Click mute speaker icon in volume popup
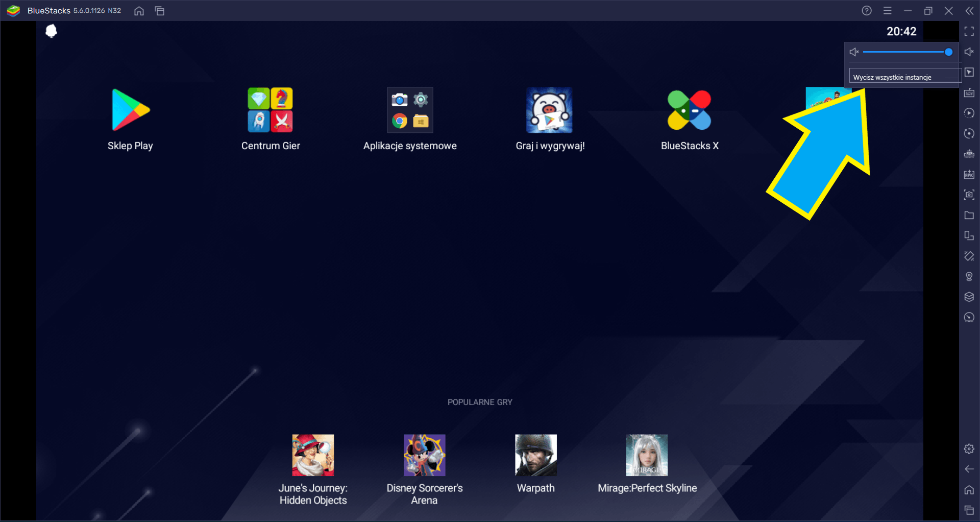This screenshot has width=980, height=522. [x=854, y=52]
